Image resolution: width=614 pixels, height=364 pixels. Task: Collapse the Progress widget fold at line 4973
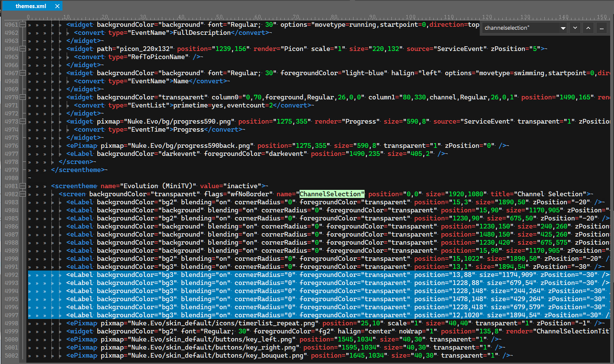(23, 121)
